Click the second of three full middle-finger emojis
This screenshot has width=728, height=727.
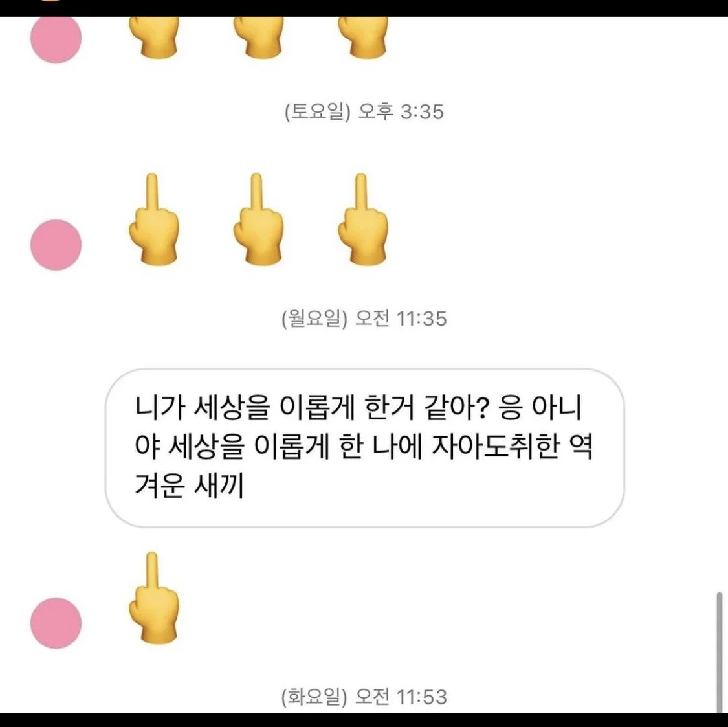258,219
